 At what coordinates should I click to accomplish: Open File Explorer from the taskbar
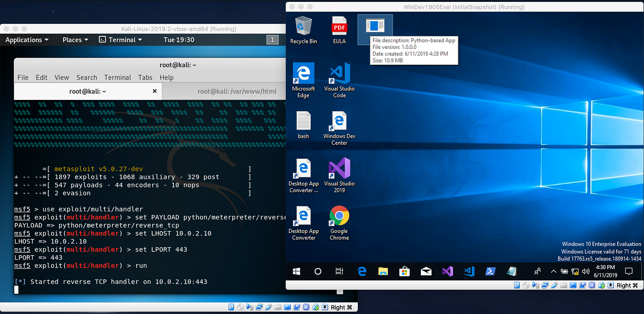[x=383, y=272]
